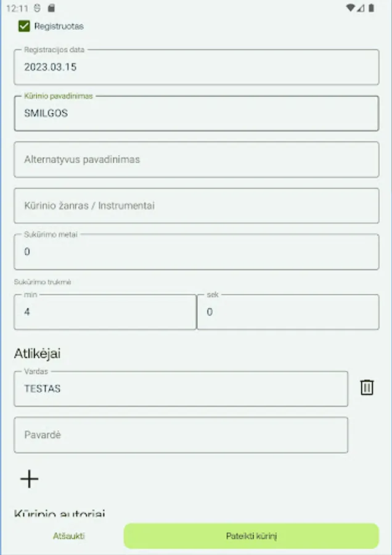392x555 pixels.
Task: Add another performer with plus icon
Action: coord(29,479)
